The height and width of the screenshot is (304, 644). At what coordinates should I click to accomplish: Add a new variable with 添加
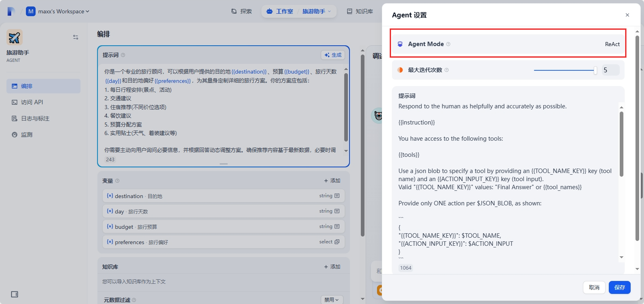pos(332,181)
